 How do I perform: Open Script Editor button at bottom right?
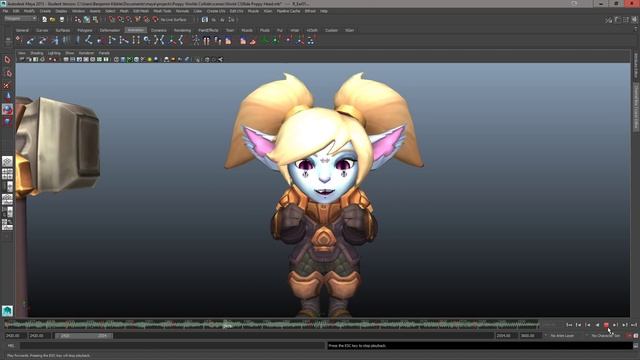pyautogui.click(x=636, y=346)
